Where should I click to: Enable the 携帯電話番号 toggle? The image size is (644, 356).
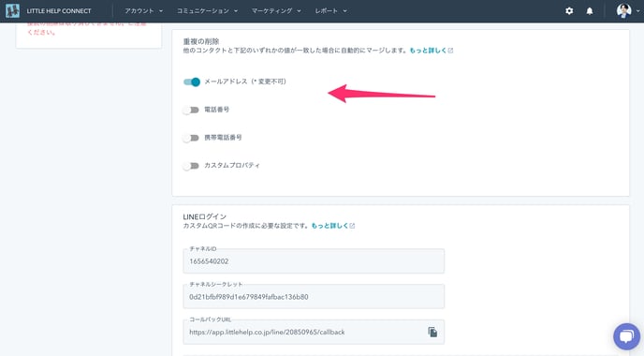(191, 138)
